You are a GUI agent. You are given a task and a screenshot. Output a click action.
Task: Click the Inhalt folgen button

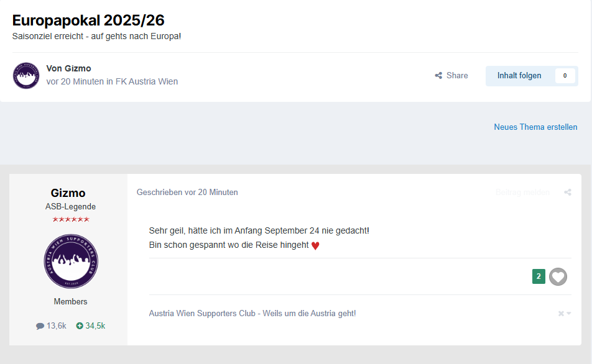point(519,75)
